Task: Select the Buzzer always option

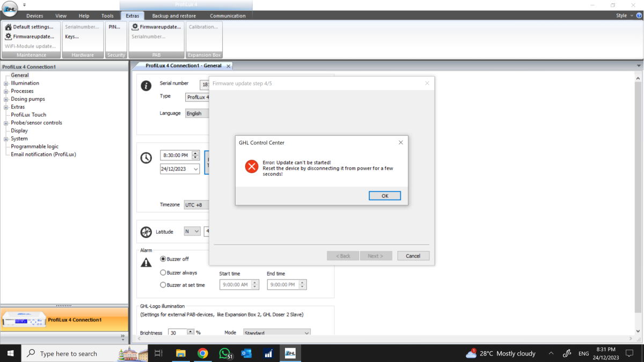Action: [x=163, y=273]
